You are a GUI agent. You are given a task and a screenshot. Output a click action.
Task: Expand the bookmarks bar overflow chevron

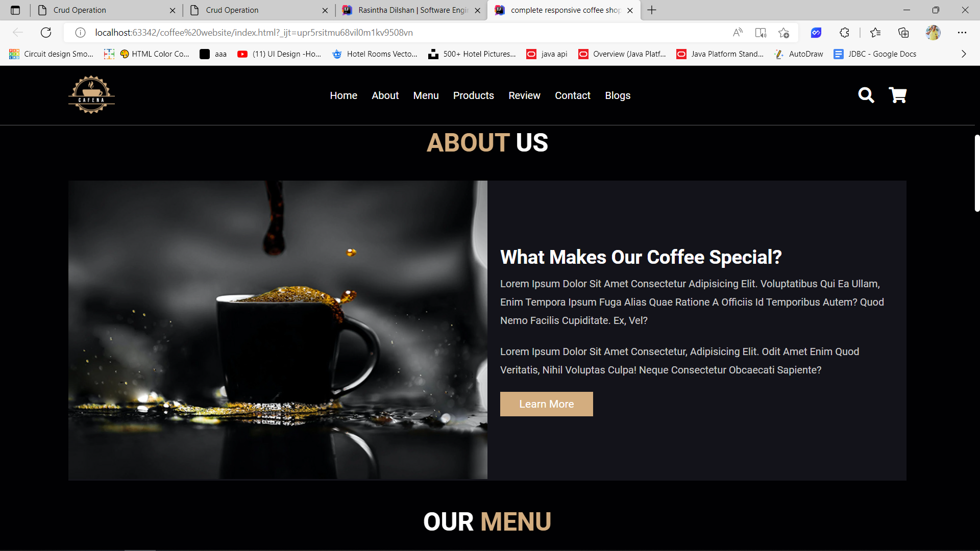point(964,54)
